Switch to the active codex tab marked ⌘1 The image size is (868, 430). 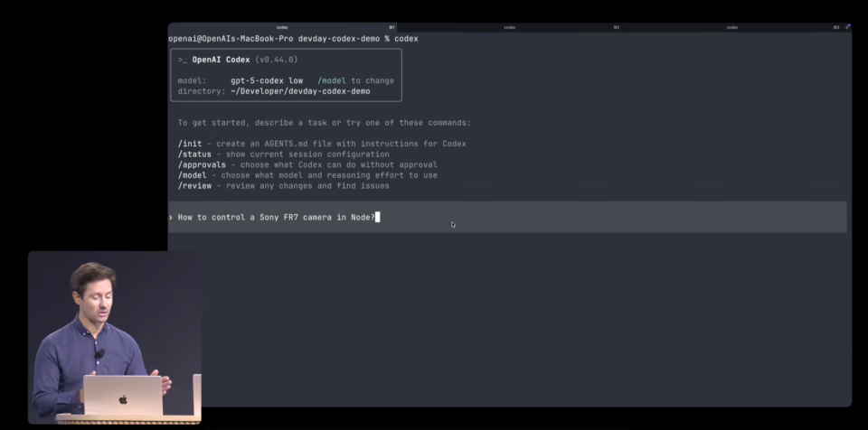coord(282,27)
